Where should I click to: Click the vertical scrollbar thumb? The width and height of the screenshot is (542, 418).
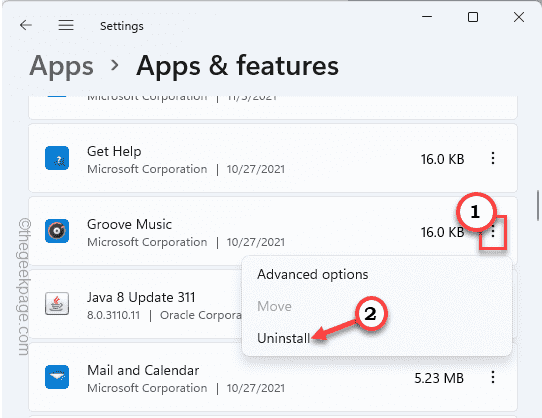click(x=538, y=205)
